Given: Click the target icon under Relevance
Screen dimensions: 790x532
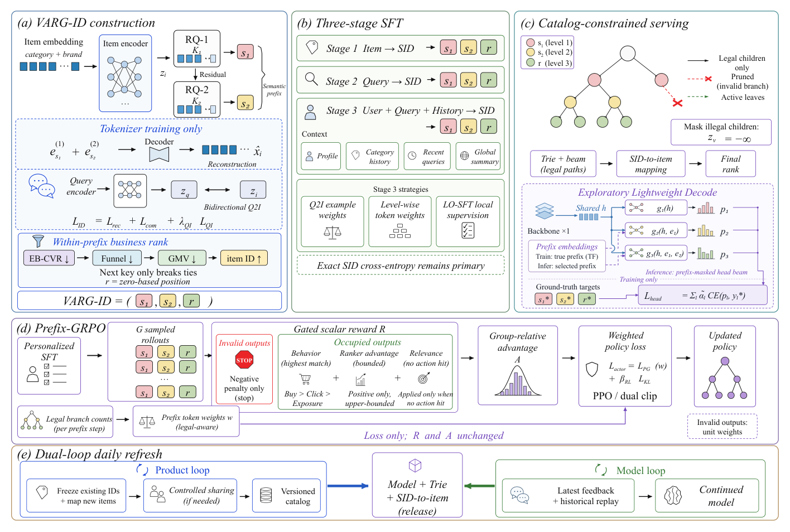Looking at the screenshot, I should [423, 379].
